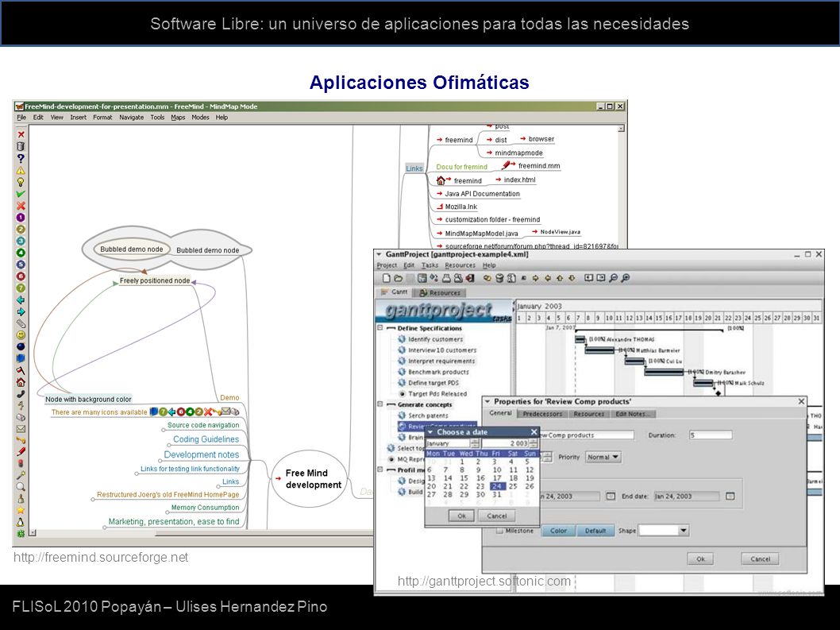Open the Navigate menu in FreeMind

pyautogui.click(x=131, y=117)
